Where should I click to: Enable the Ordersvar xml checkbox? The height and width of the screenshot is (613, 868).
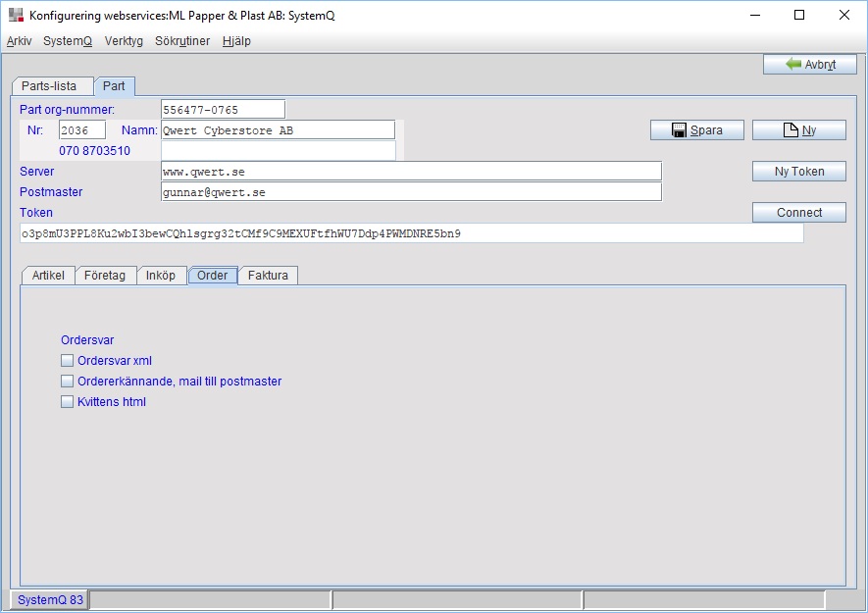68,361
